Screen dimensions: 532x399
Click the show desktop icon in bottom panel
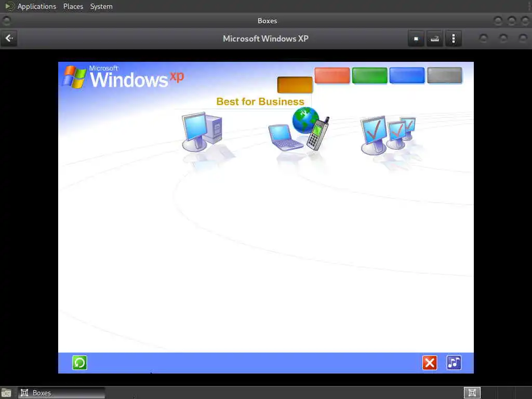pos(6,393)
